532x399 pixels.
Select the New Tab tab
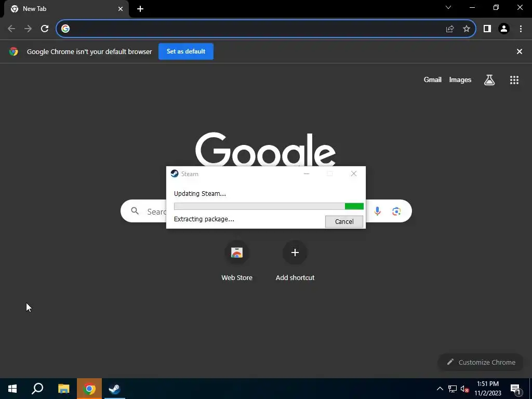point(66,9)
